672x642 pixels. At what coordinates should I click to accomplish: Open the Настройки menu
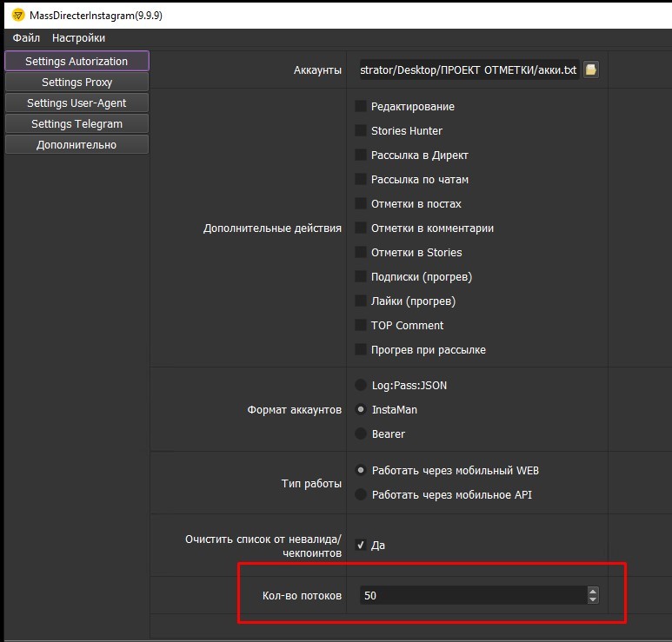[x=78, y=38]
